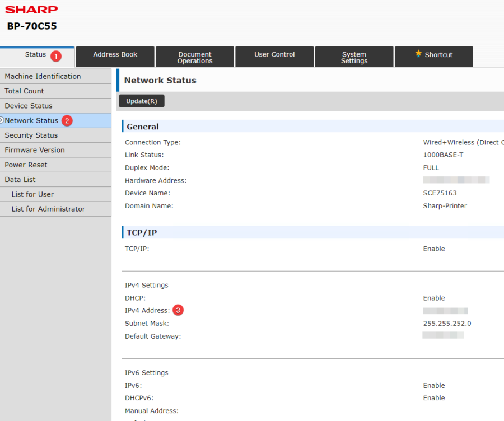This screenshot has height=421, width=504.
Task: Click red marker number 2 badge
Action: (x=67, y=120)
